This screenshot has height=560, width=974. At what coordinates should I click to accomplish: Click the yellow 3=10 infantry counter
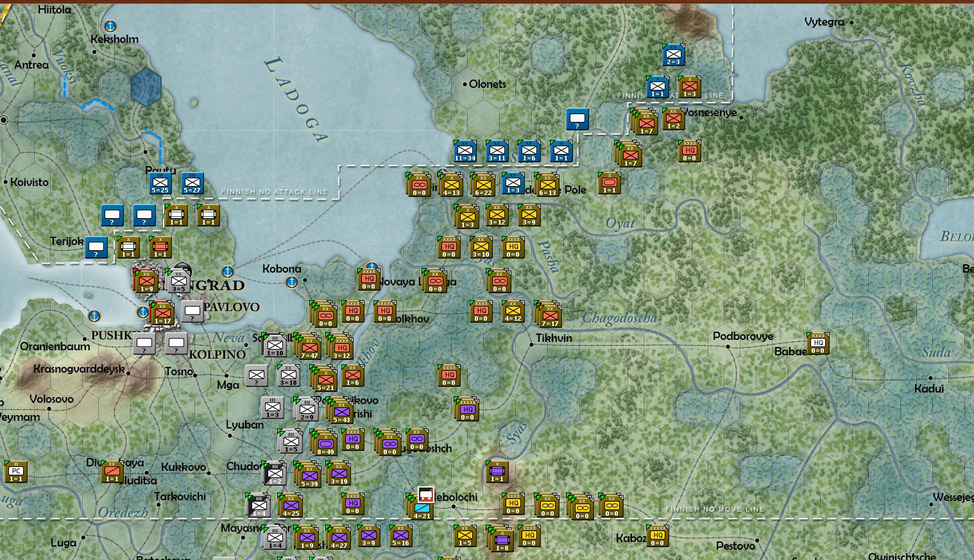[x=481, y=248]
